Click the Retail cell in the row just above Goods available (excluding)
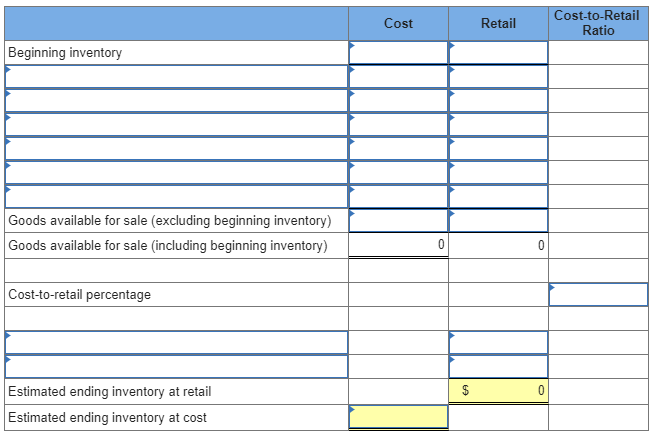Image resolution: width=653 pixels, height=435 pixels. tap(498, 196)
